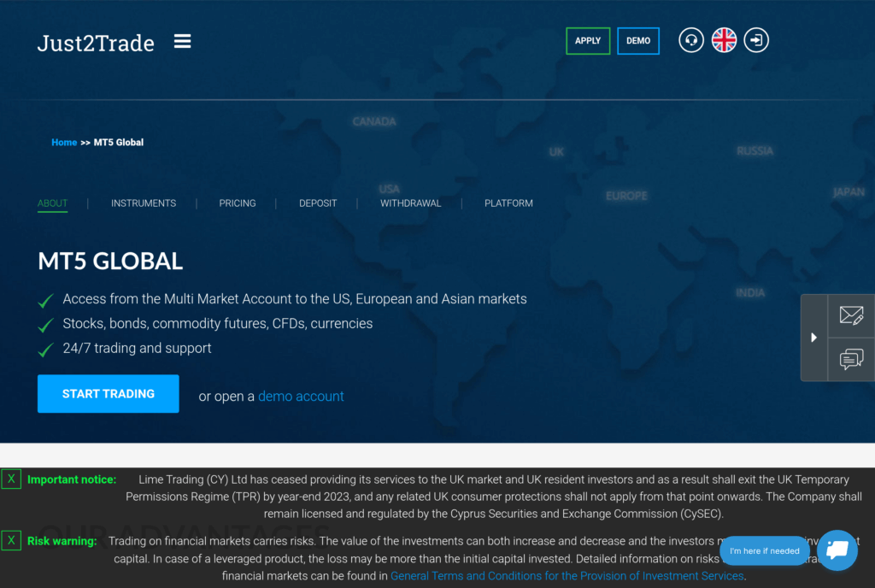This screenshot has height=588, width=875.
Task: Click the login arrow icon
Action: (x=756, y=40)
